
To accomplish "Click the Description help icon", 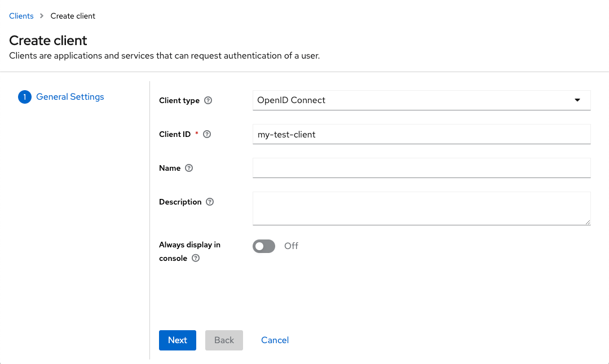I will tap(209, 202).
